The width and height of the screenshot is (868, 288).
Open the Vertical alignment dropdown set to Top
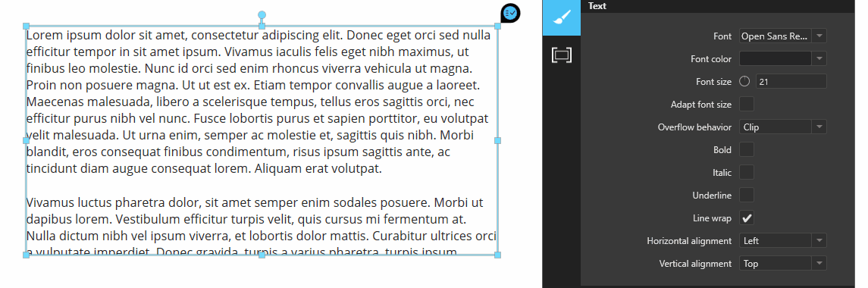(783, 264)
